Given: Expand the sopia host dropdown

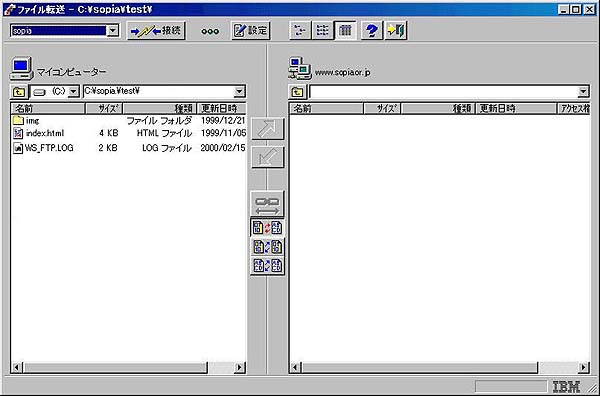Looking at the screenshot, I should (112, 31).
